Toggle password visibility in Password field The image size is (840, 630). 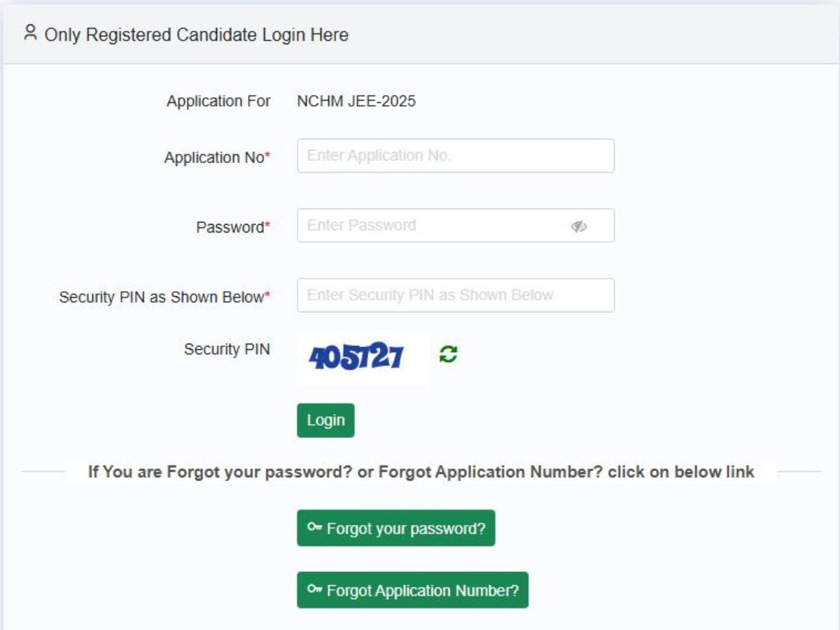coord(579,225)
